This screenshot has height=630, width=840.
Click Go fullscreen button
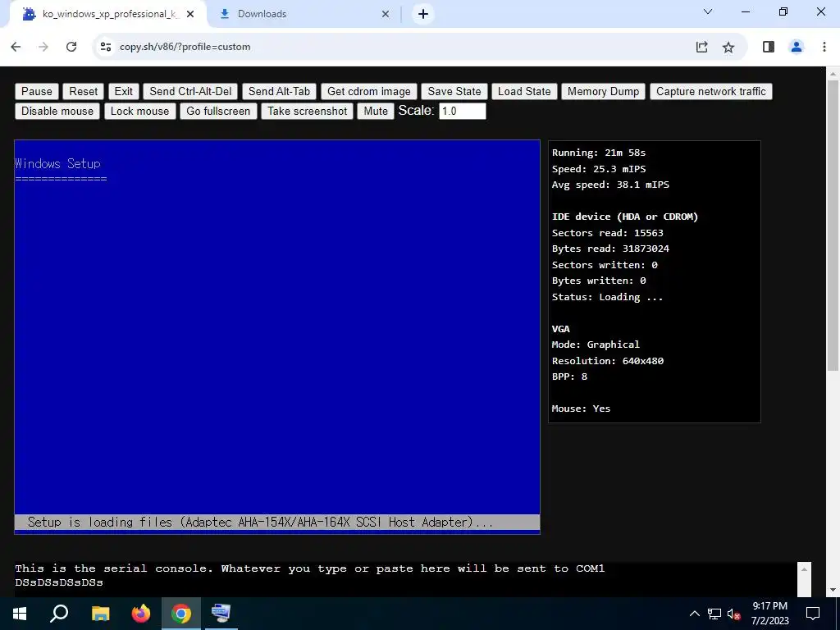pyautogui.click(x=218, y=112)
